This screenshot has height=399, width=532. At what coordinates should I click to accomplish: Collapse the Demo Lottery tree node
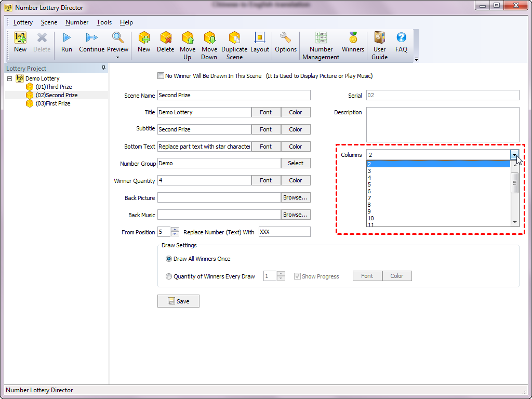[10, 78]
